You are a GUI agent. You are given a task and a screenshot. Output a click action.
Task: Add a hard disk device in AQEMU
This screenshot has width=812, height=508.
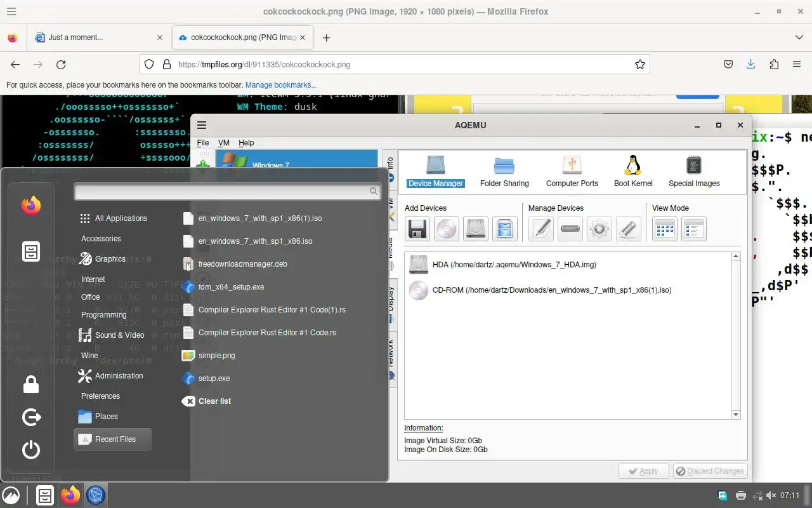click(476, 229)
